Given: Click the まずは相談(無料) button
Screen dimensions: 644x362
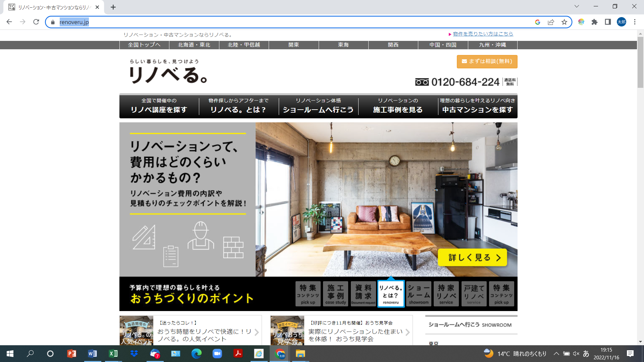Looking at the screenshot, I should pos(487,61).
